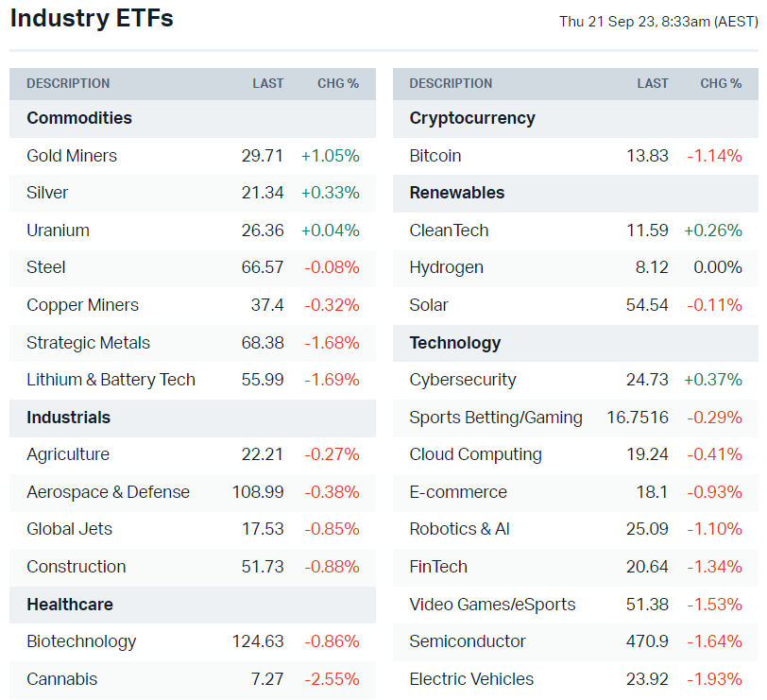Click the Aerospace & Defense row
Viewport: 767px width, 700px height.
tap(108, 492)
